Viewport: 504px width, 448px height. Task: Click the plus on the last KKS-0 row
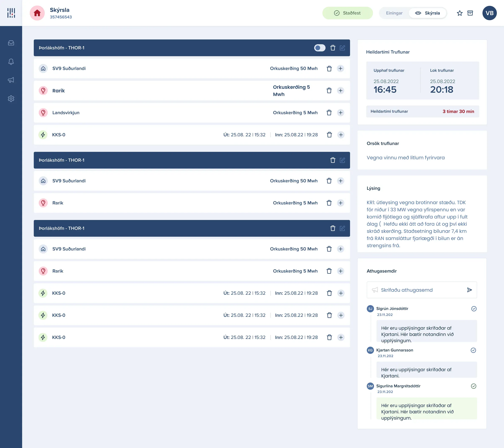(x=341, y=337)
